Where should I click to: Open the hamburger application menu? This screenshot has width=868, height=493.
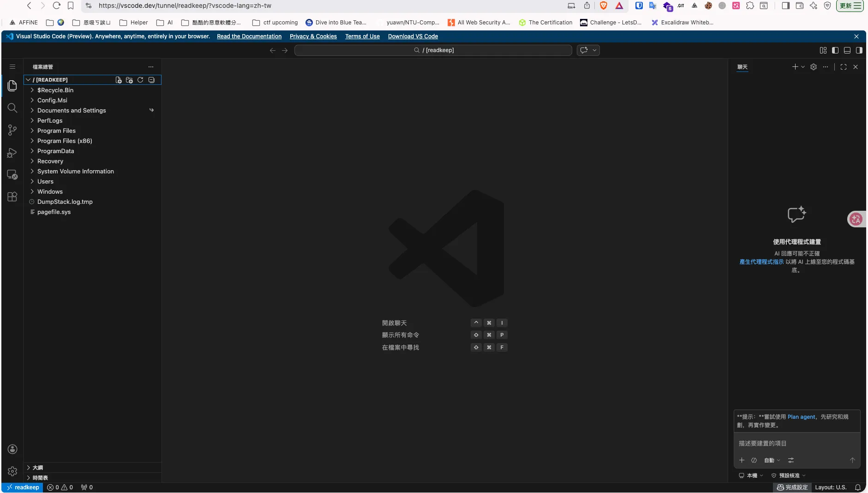pos(12,67)
